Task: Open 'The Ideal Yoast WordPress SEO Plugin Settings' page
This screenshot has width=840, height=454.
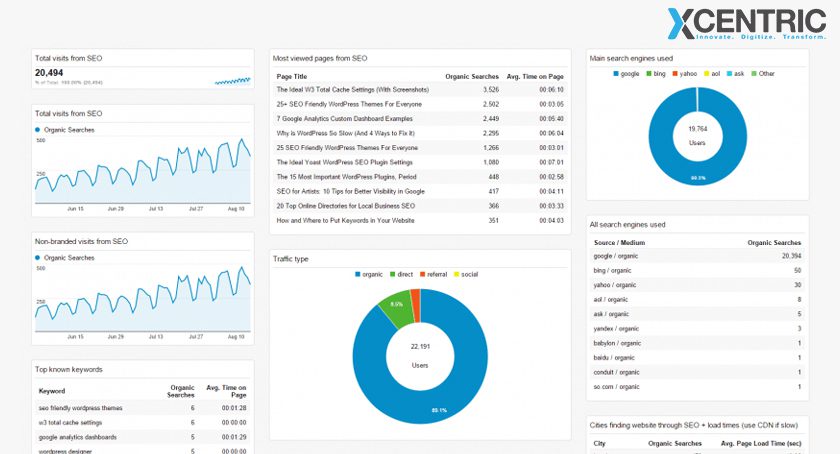Action: [344, 162]
